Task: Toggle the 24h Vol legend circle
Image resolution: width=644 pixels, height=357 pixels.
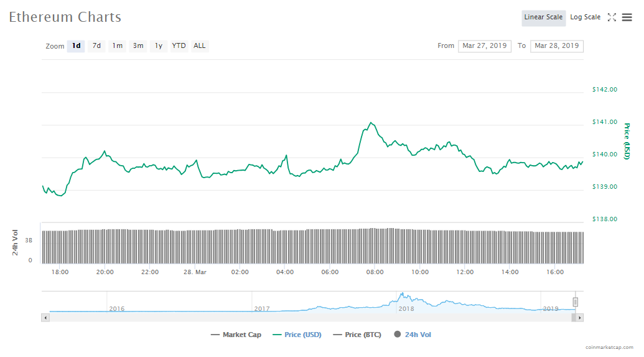Action: pyautogui.click(x=397, y=335)
